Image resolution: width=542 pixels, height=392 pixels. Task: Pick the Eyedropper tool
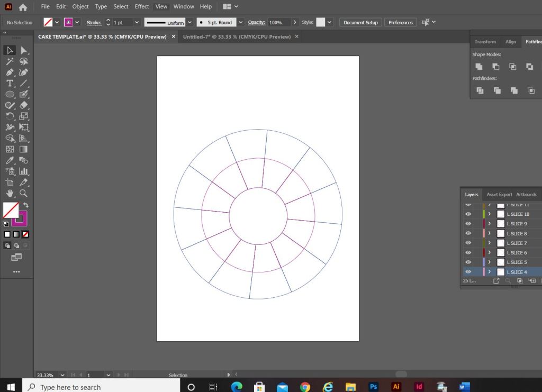click(x=10, y=160)
